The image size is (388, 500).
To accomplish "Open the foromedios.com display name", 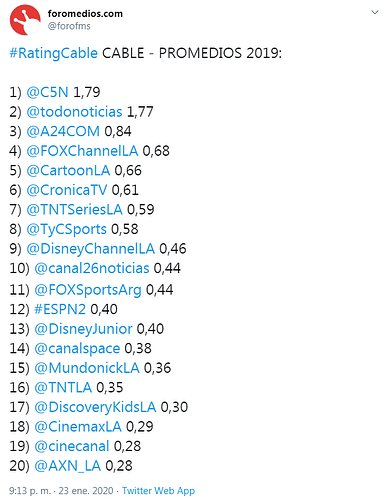I will 85,14.
